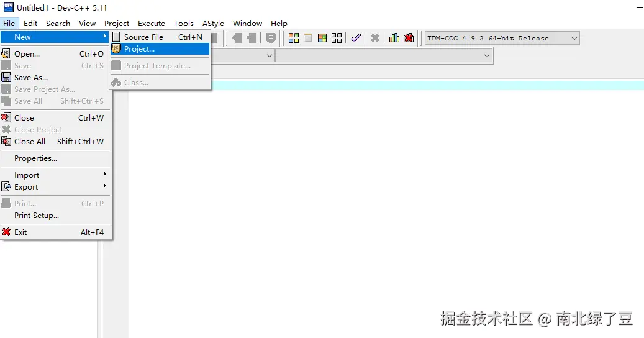Expand the Export submenu
644x338 pixels.
coord(55,187)
